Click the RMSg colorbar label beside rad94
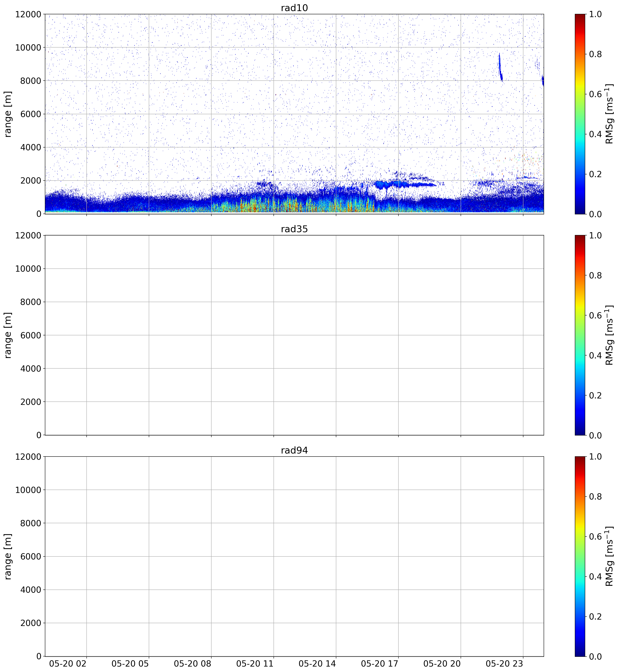Image resolution: width=619 pixels, height=672 pixels. 610,556
